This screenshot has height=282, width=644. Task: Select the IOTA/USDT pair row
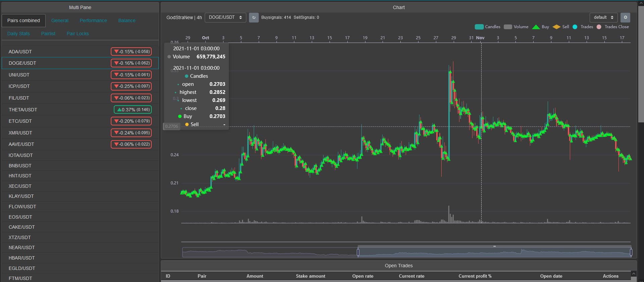(80, 155)
